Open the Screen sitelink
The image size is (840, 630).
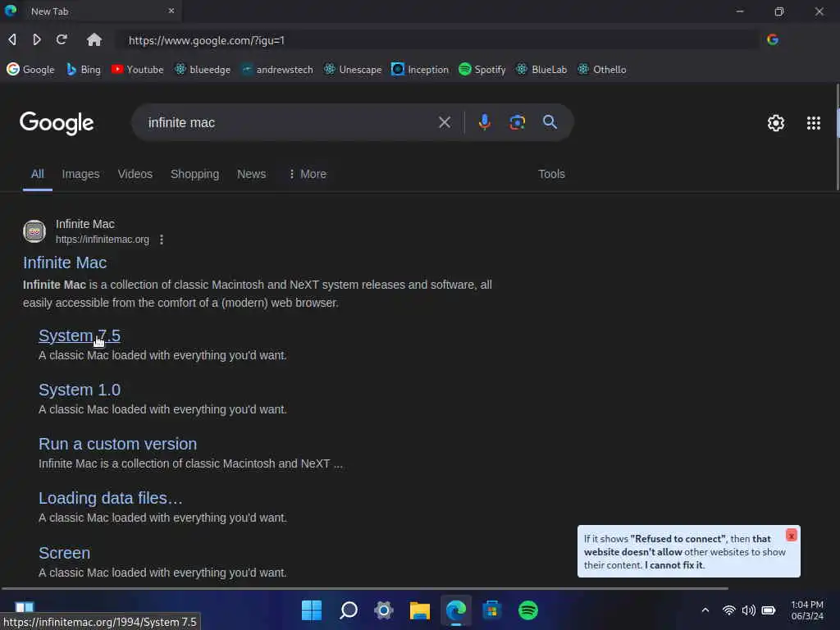pos(64,552)
